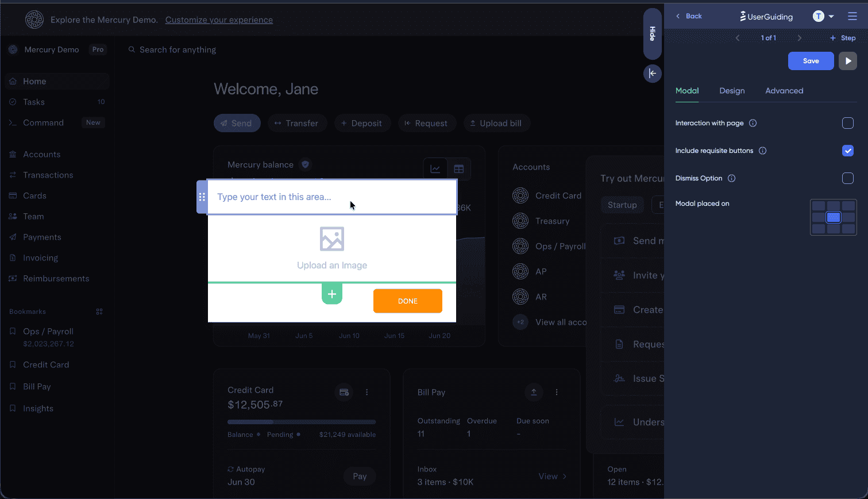The image size is (868, 499).
Task: Click the Mercury logo in top banner
Action: coord(34,20)
